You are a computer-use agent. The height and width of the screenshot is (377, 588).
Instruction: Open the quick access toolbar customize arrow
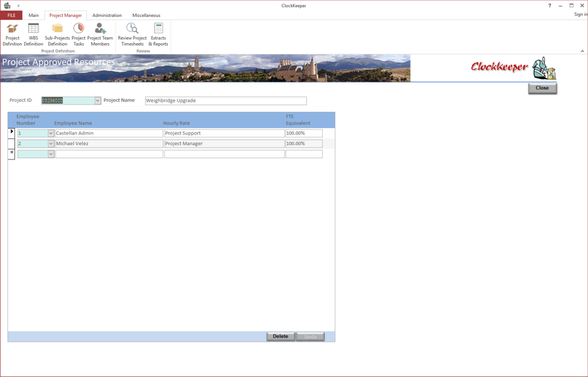point(18,6)
